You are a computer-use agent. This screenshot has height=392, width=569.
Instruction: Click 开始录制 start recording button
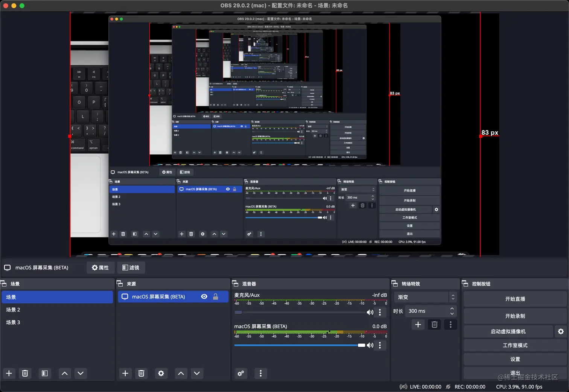pos(515,316)
